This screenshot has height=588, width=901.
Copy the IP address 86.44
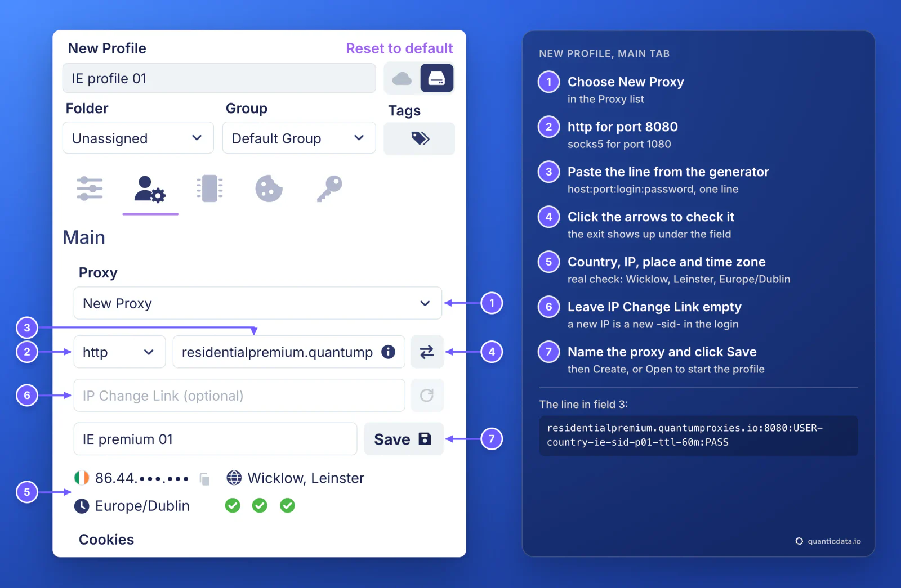point(205,479)
